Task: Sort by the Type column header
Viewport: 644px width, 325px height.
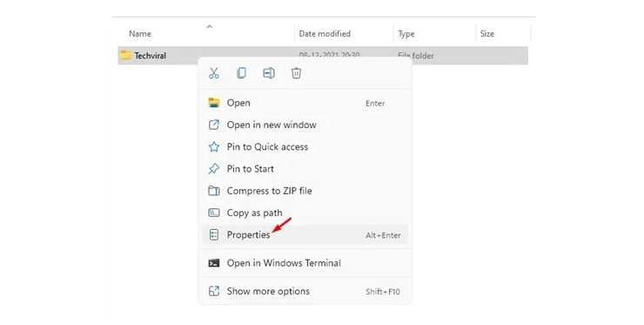Action: tap(406, 34)
